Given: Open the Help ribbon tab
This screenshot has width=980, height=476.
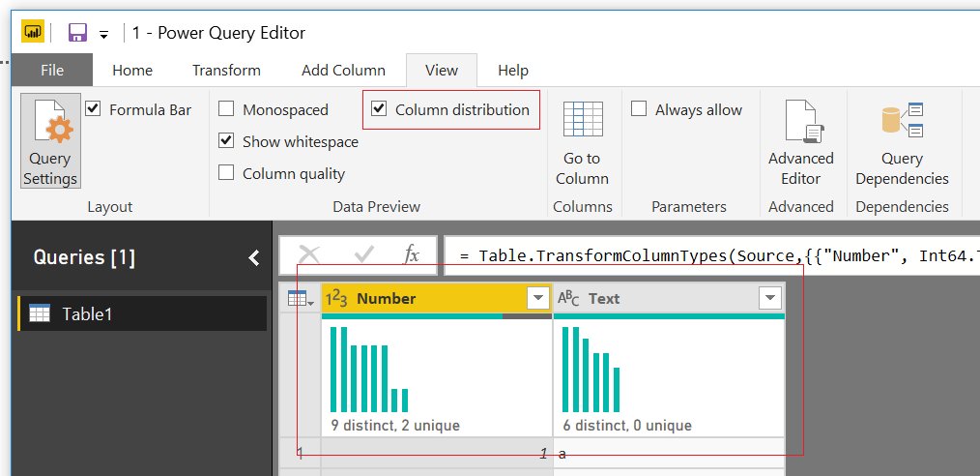Looking at the screenshot, I should [513, 71].
